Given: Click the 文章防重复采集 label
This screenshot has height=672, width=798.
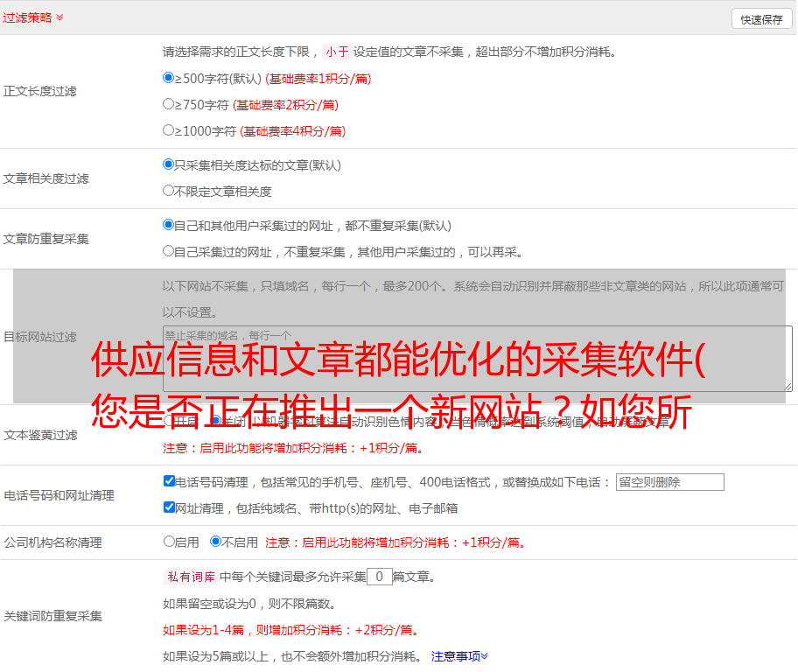Looking at the screenshot, I should click(x=46, y=239).
